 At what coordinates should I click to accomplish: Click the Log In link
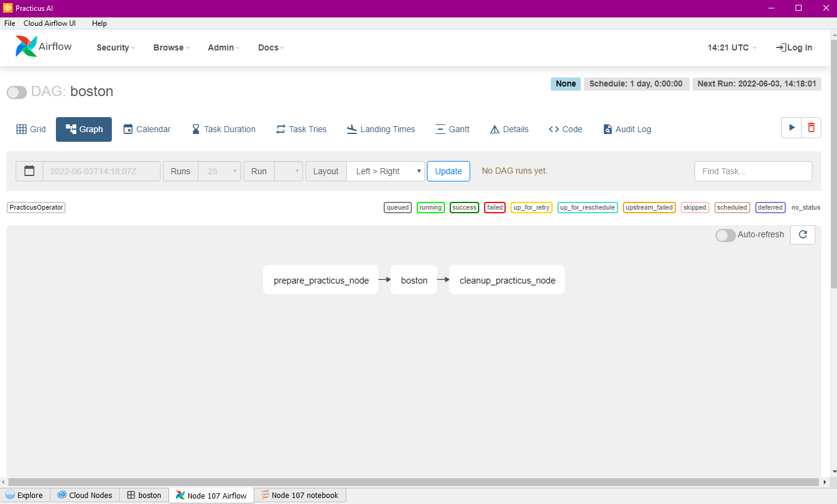pyautogui.click(x=794, y=47)
